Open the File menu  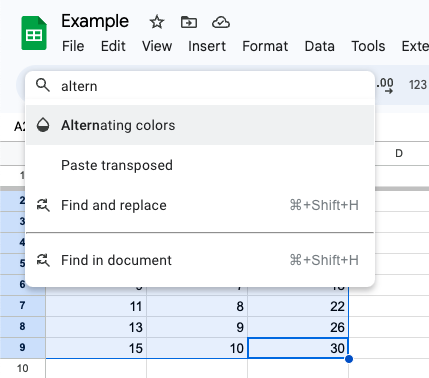73,46
